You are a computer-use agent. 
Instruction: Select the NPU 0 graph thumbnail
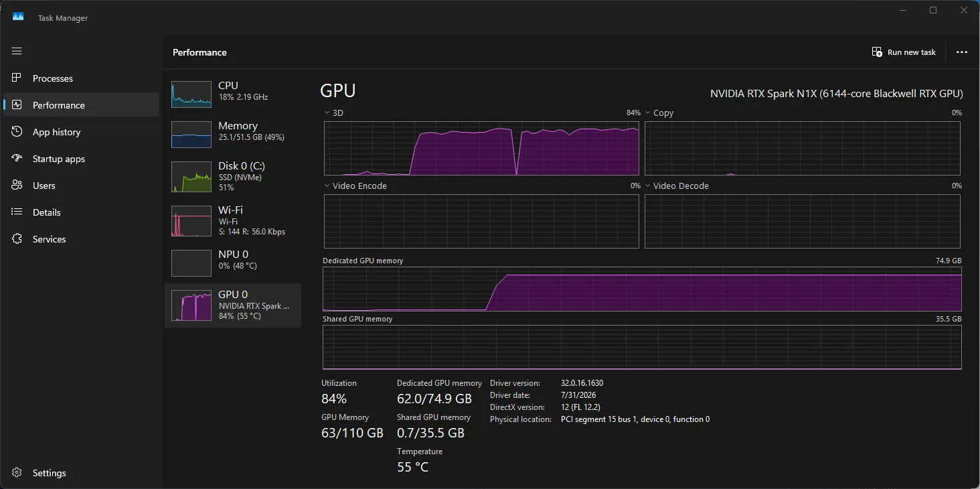click(191, 263)
